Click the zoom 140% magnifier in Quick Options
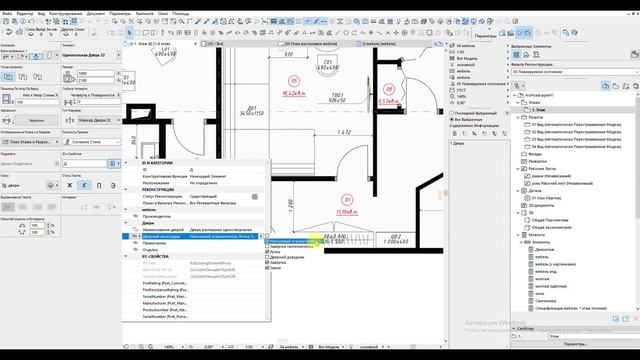The width and height of the screenshot is (640, 360). pyautogui.click(x=452, y=96)
